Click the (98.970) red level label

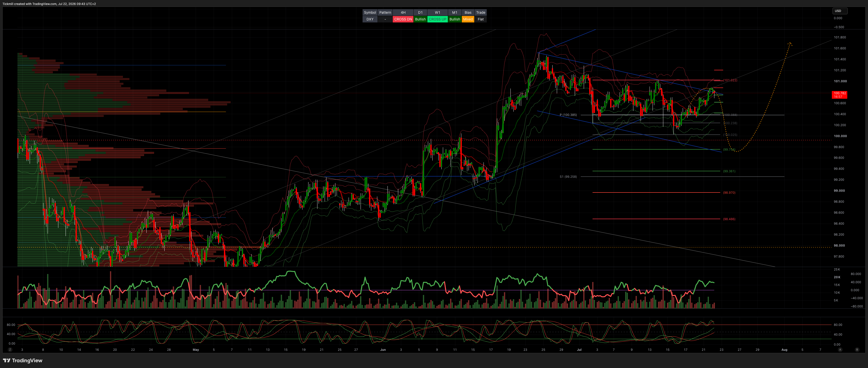tap(729, 193)
